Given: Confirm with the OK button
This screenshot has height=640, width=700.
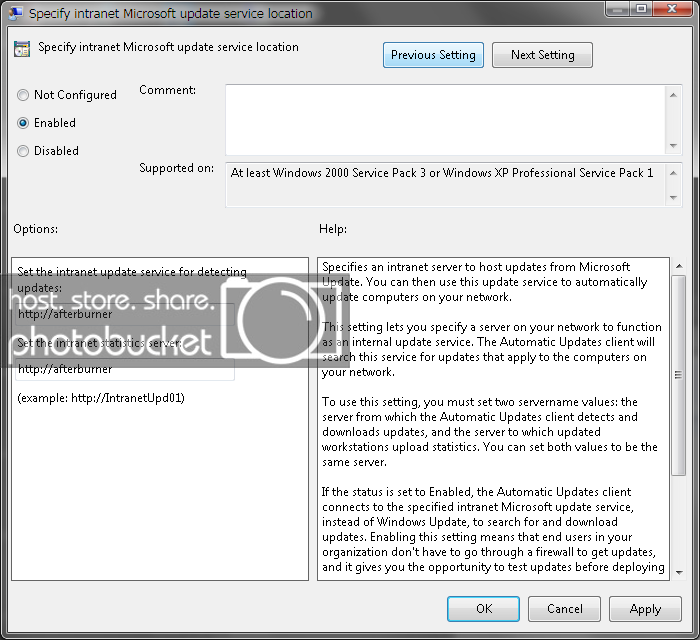Looking at the screenshot, I should point(483,609).
